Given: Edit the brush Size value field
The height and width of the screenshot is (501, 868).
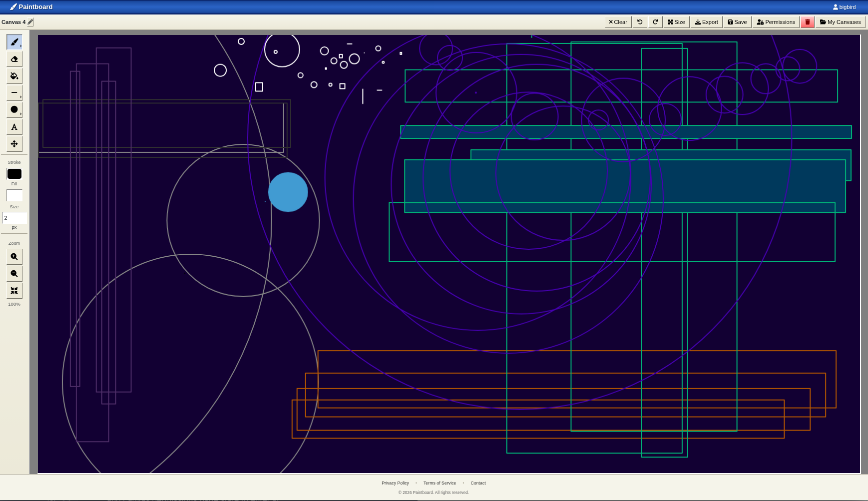Looking at the screenshot, I should click(14, 218).
